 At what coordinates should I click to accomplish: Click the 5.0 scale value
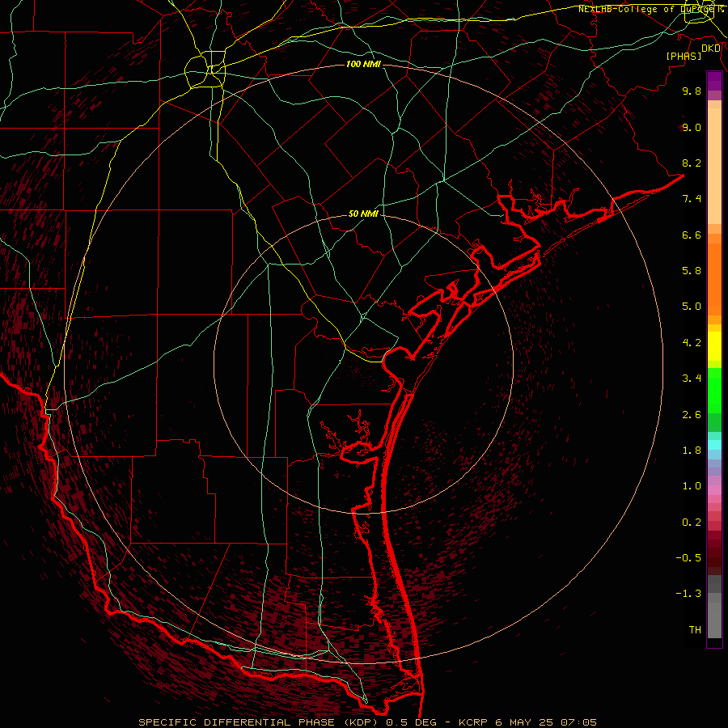(x=692, y=307)
